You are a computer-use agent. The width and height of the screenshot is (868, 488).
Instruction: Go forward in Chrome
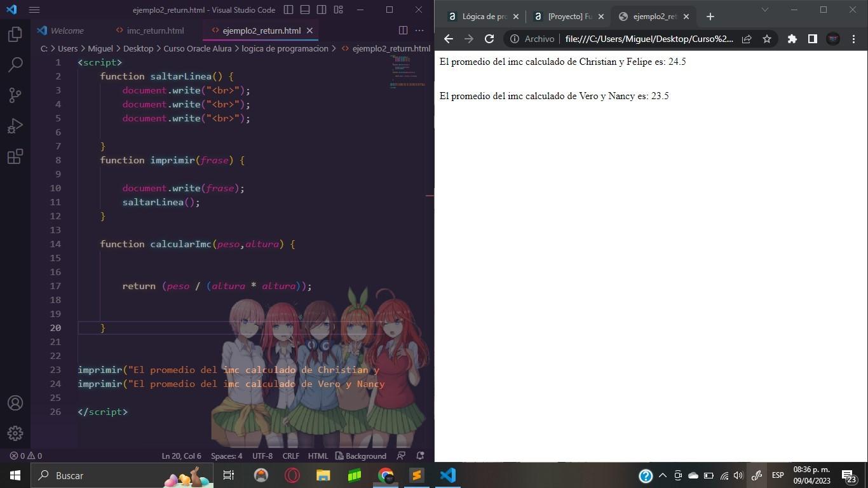[x=469, y=39]
